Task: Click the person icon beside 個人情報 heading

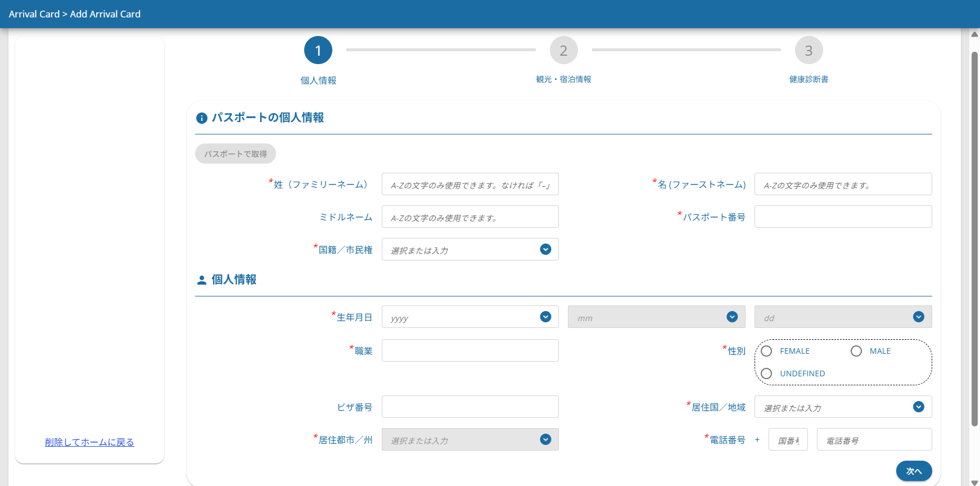Action: coord(201,280)
